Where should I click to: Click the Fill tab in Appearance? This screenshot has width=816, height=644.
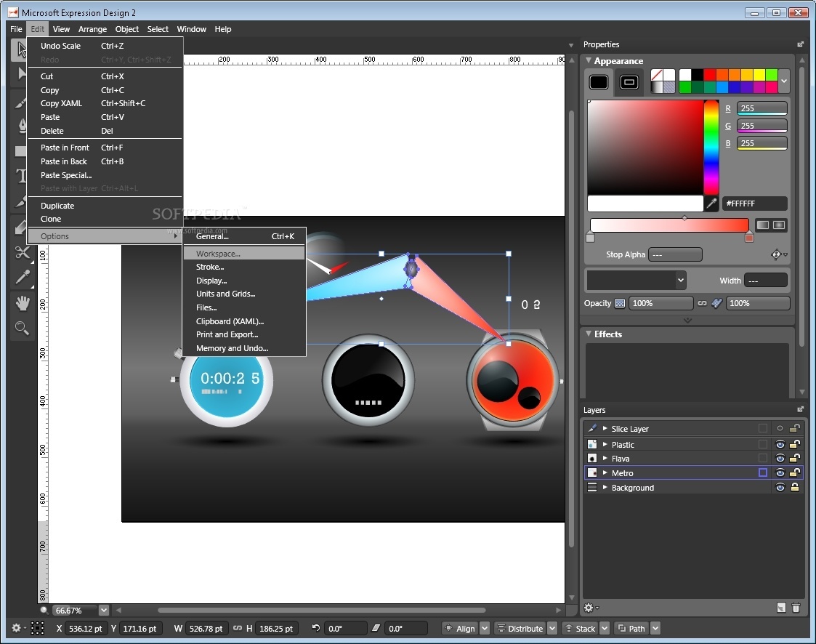tap(599, 82)
